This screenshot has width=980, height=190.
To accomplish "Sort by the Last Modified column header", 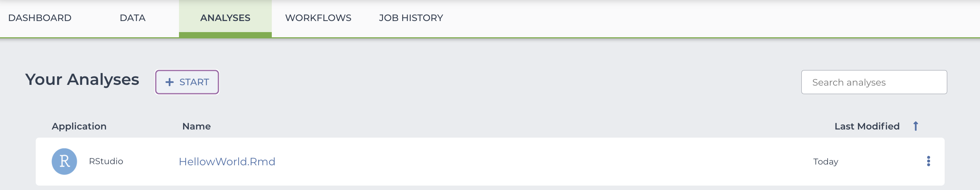I will [867, 126].
